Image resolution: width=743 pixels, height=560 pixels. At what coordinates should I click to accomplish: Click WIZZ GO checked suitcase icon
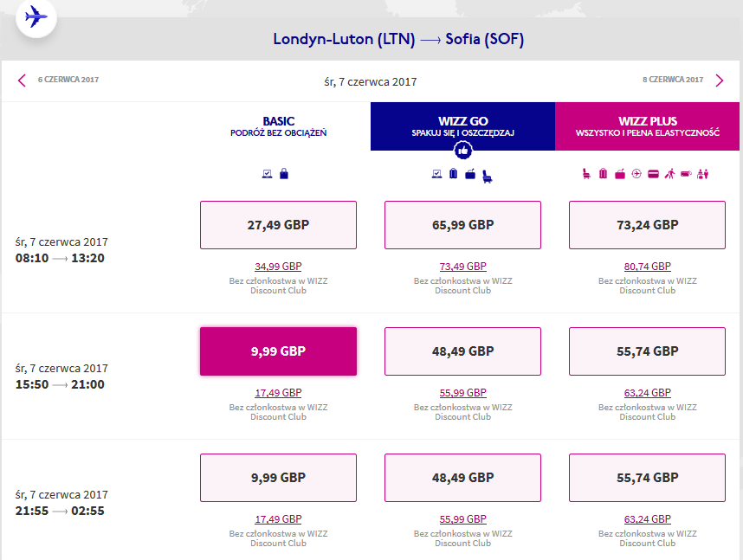pos(454,173)
